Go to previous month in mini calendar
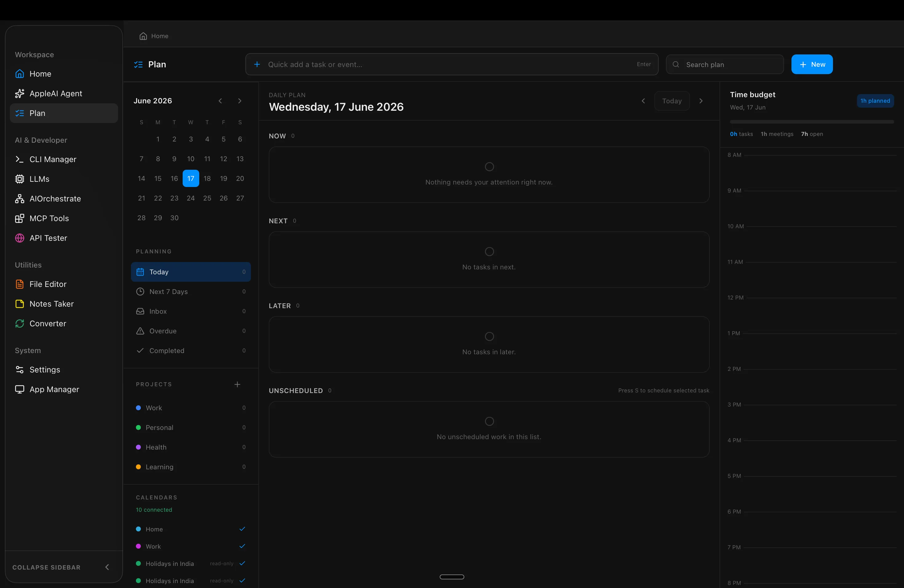The height and width of the screenshot is (588, 904). click(x=220, y=101)
